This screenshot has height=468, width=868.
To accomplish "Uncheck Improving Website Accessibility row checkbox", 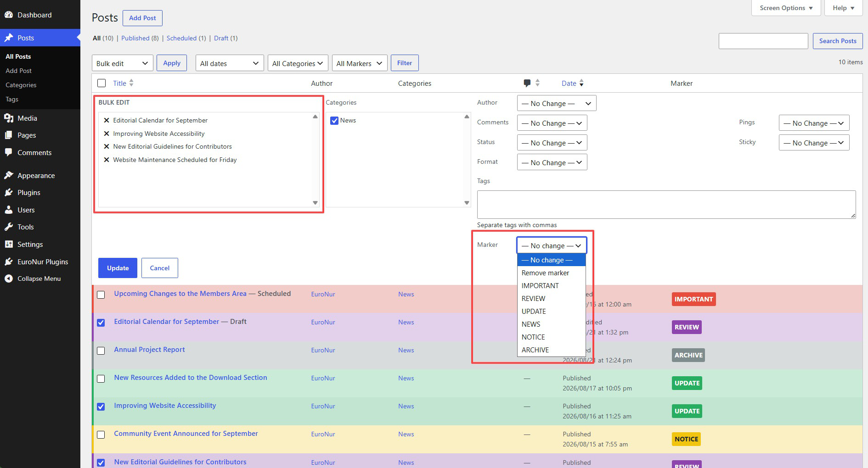I will click(x=101, y=407).
